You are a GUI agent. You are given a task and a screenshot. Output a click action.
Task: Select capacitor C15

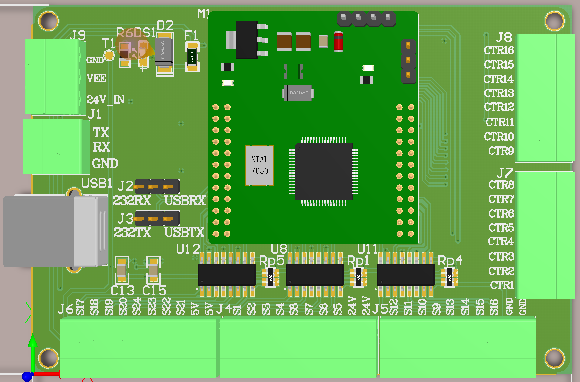(153, 270)
